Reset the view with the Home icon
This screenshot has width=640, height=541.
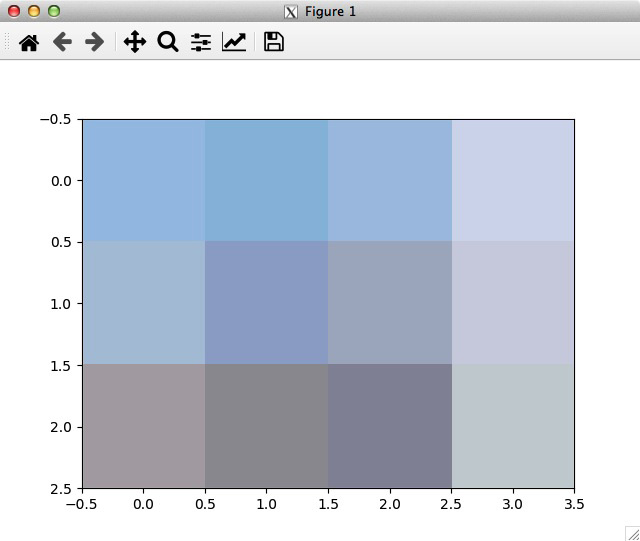(29, 42)
